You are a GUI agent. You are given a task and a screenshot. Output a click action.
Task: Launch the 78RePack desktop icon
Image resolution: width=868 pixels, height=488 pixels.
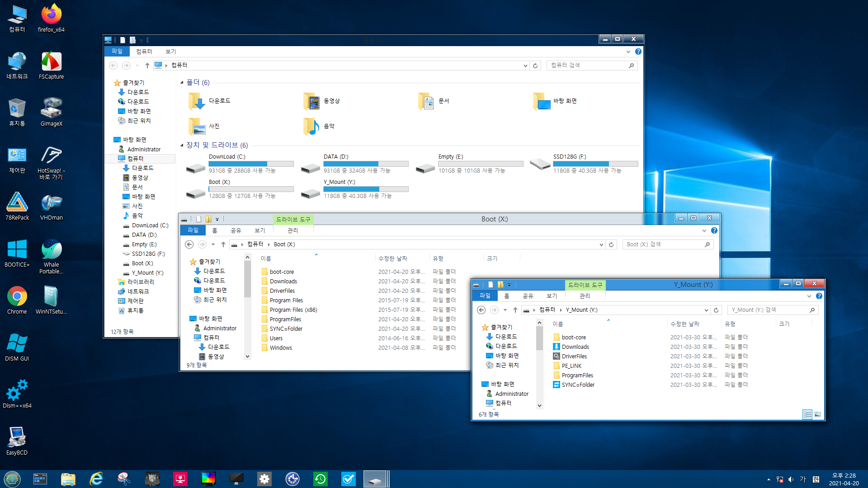17,206
